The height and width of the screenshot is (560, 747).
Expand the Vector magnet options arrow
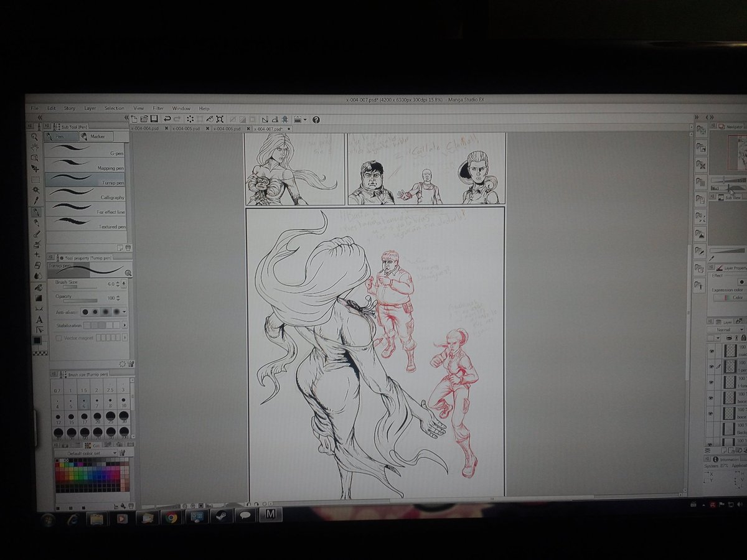point(125,337)
